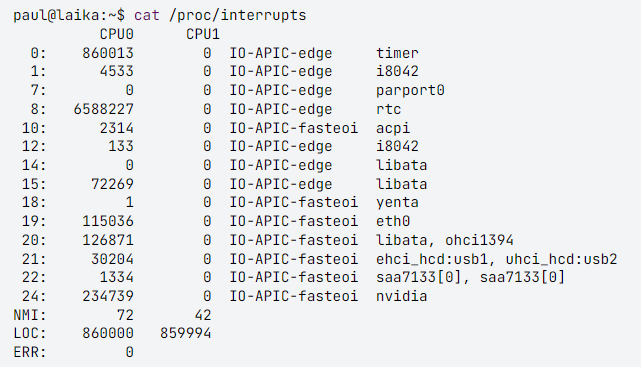
Task: Click the /proc/interrupts path text
Action: [x=238, y=16]
